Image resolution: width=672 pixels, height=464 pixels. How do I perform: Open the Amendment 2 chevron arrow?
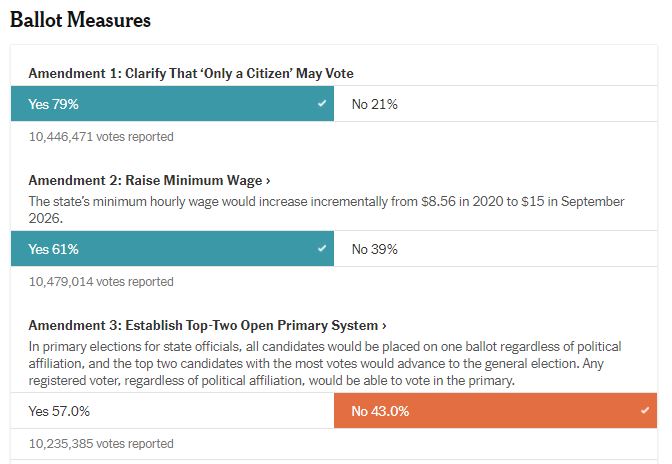coord(267,181)
